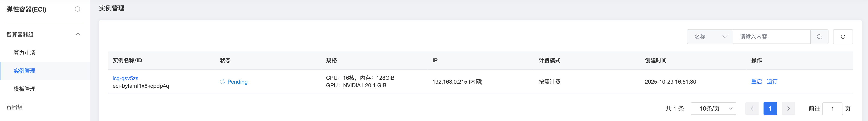The image size is (868, 121).
Task: Go to the previous page arrow
Action: (752, 109)
